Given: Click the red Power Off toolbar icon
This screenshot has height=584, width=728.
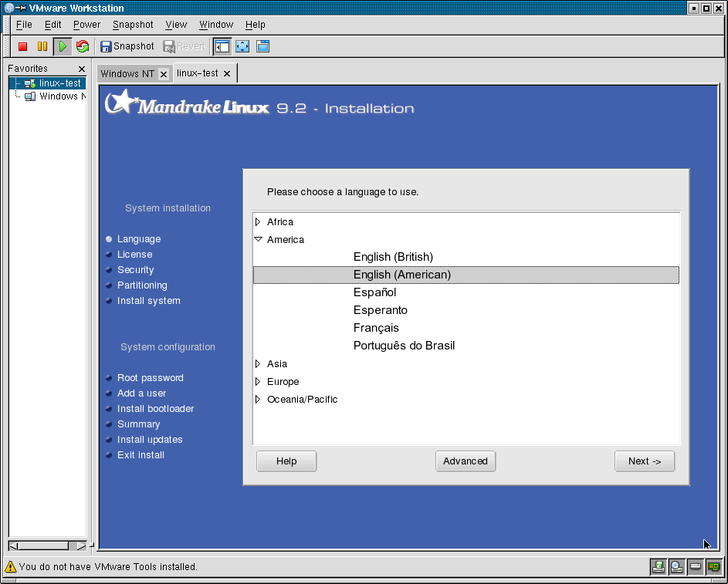Looking at the screenshot, I should click(x=22, y=46).
